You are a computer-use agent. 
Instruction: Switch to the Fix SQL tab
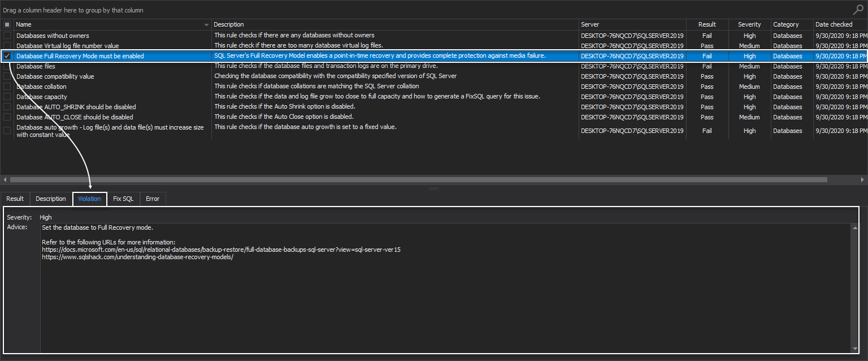point(123,199)
